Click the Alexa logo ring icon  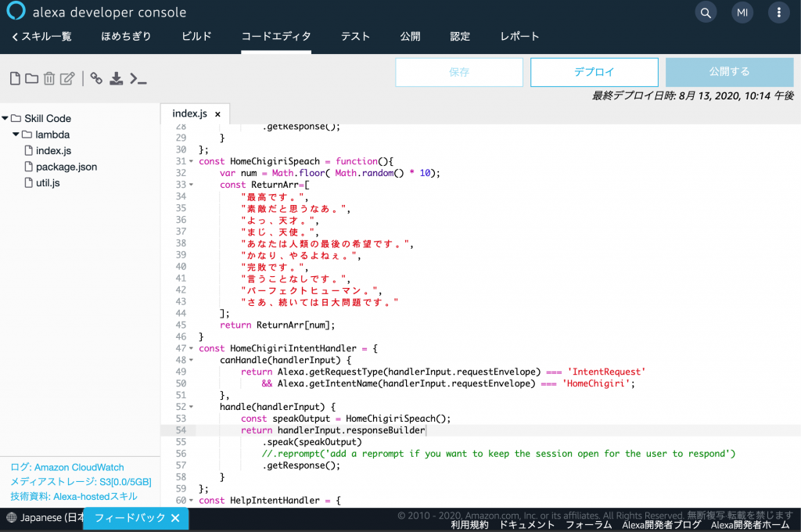[x=16, y=10]
